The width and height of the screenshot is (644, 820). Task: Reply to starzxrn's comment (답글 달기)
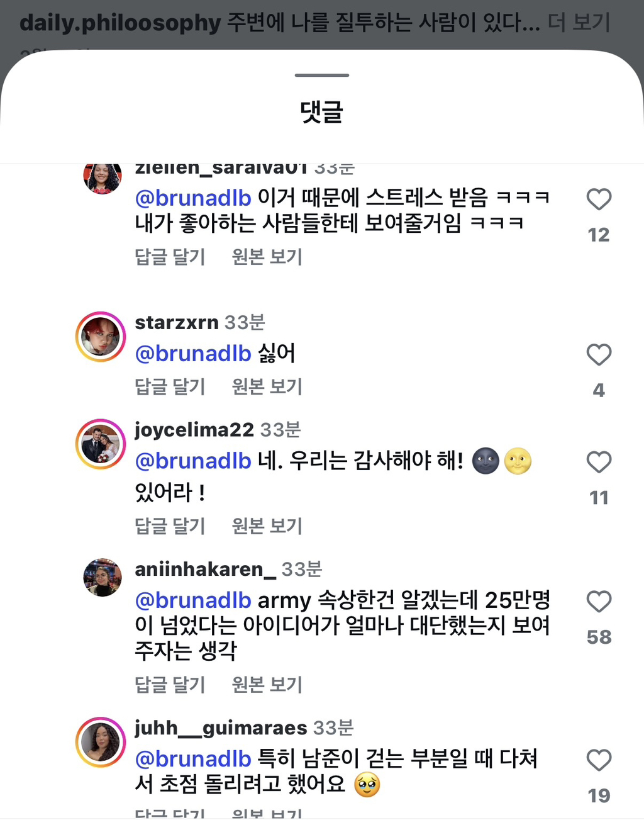coord(170,386)
